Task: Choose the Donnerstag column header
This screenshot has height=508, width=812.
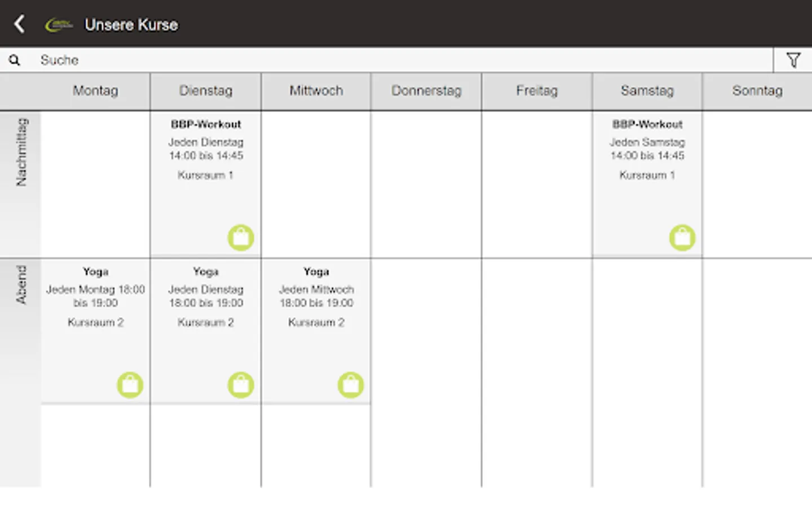Action: tap(426, 91)
